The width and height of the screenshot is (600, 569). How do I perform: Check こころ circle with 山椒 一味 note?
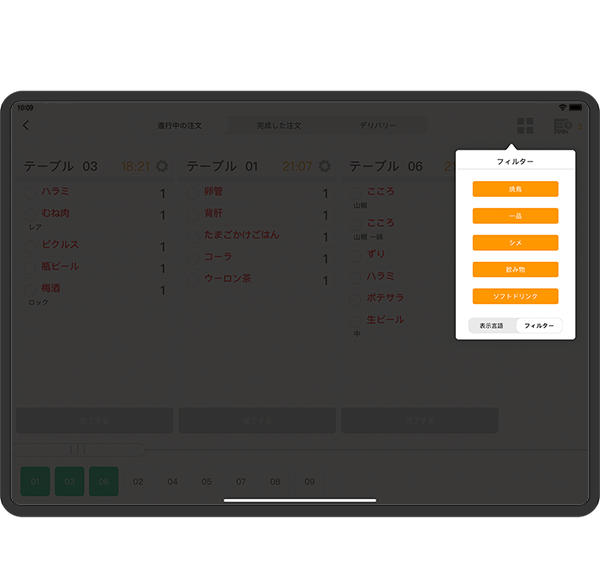[355, 224]
